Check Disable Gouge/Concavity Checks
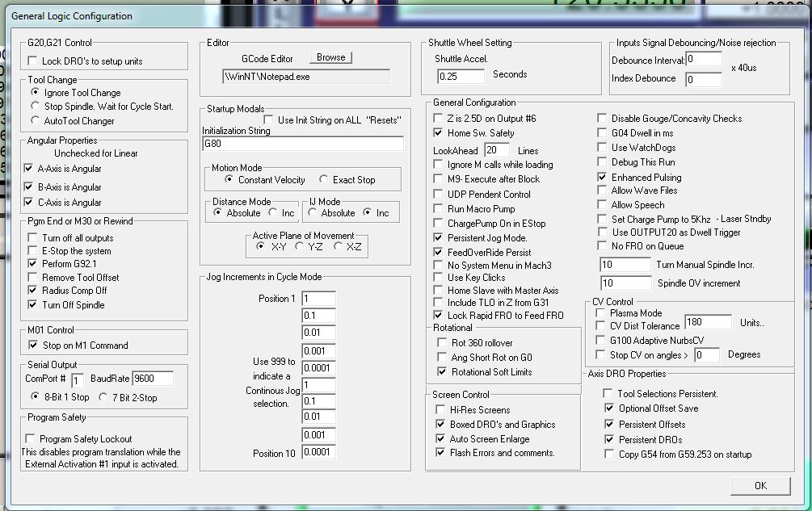 pos(602,119)
